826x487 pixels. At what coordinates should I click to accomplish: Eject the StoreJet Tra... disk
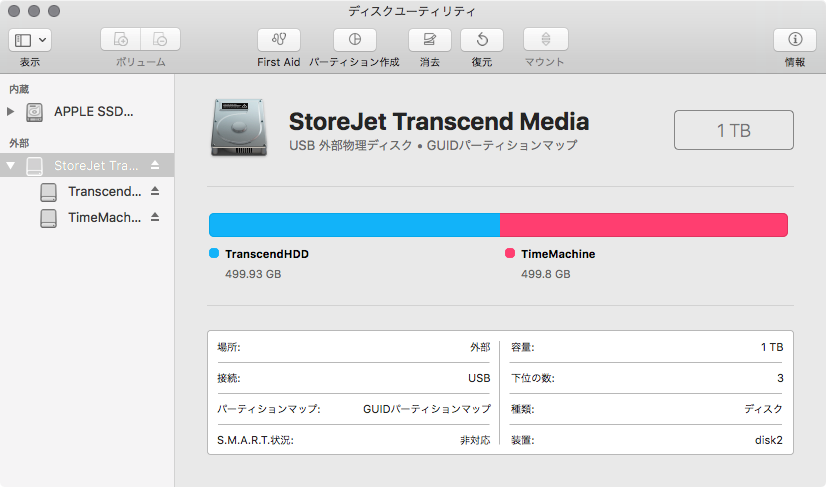click(x=155, y=165)
